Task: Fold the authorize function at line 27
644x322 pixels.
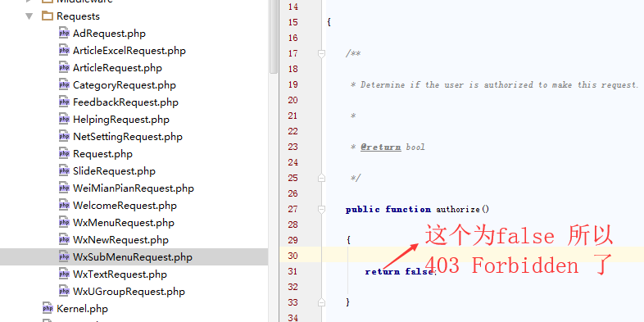Action: [x=321, y=209]
